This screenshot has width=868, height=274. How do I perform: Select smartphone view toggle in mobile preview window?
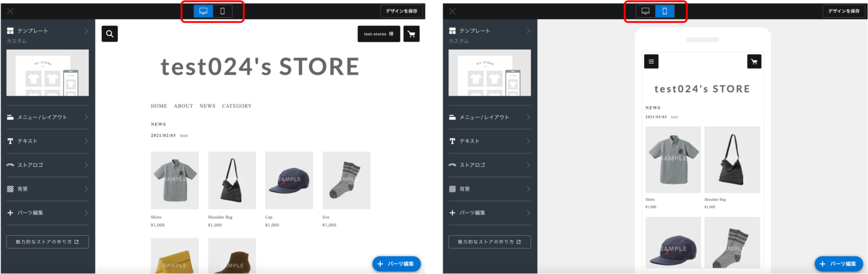[664, 11]
